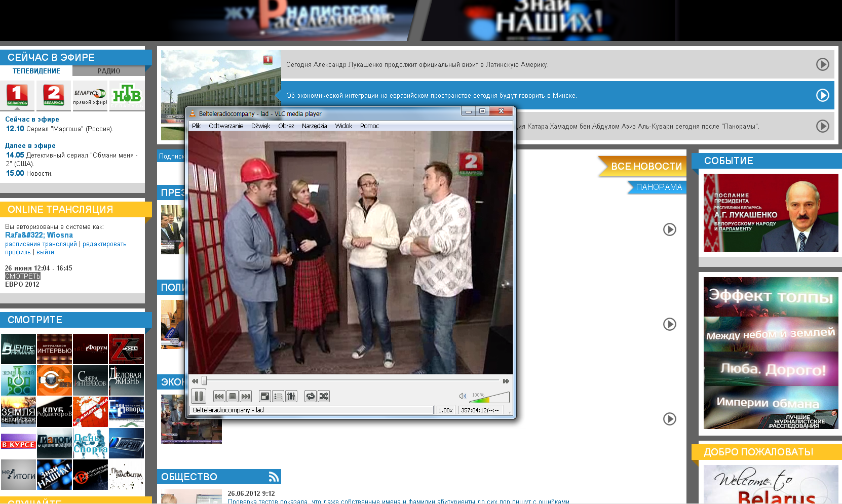
Task: Open the Narzędzia menu in VLC
Action: 314,126
